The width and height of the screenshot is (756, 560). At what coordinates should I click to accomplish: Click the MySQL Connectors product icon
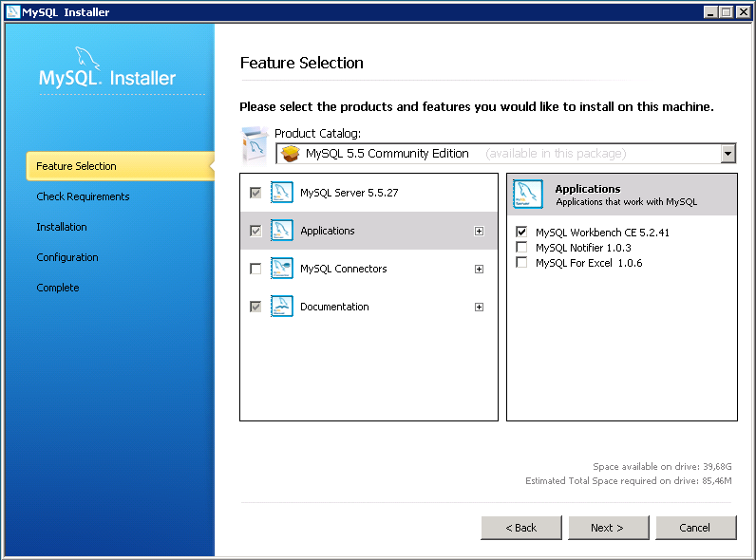(281, 269)
